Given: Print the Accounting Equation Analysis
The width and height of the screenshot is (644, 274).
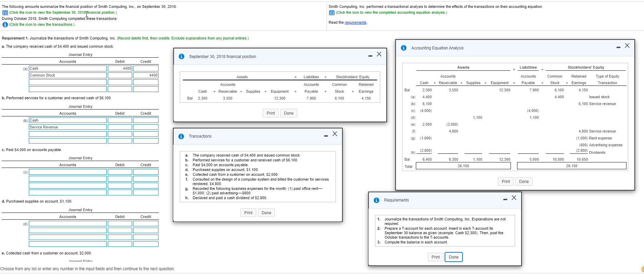Looking at the screenshot, I should [x=505, y=182].
